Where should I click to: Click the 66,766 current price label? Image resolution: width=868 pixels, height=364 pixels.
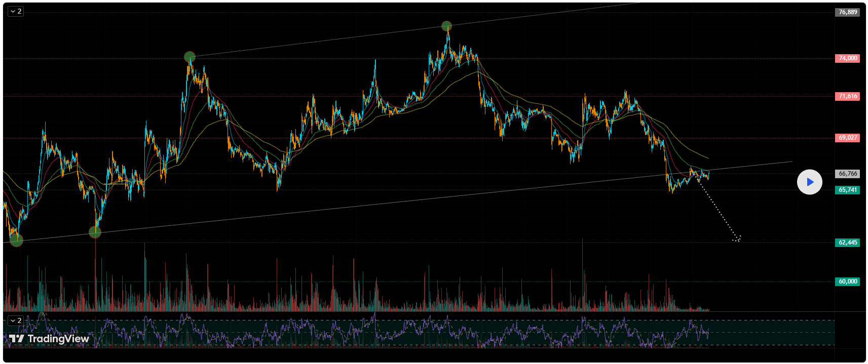pyautogui.click(x=847, y=174)
